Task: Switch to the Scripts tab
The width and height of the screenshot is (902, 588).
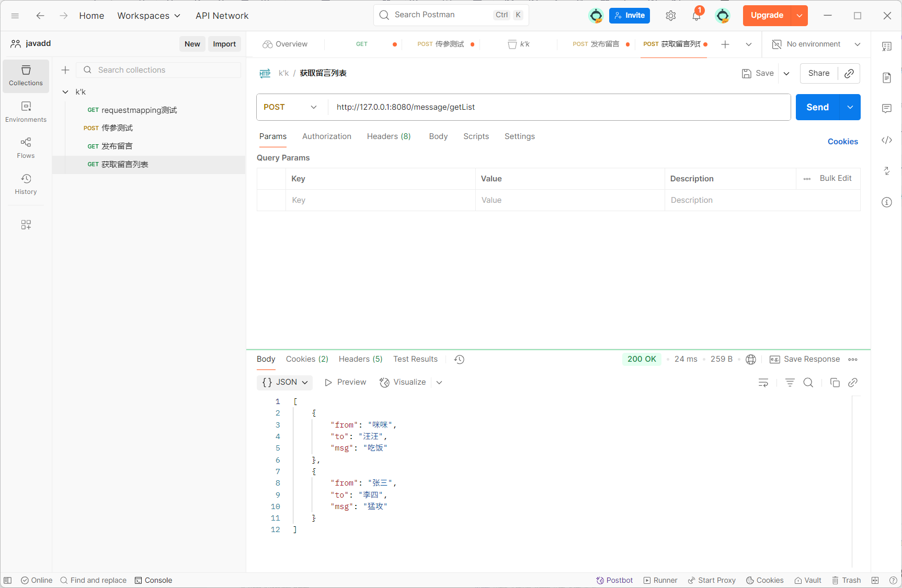Action: [x=476, y=136]
